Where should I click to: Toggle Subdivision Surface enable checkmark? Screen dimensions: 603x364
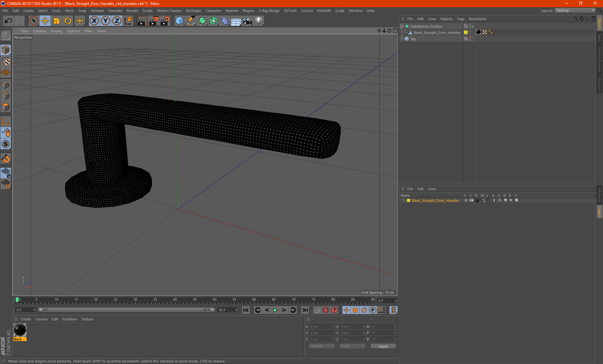[473, 26]
